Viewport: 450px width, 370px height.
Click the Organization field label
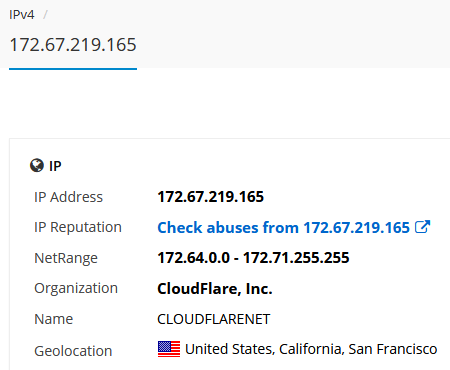(76, 289)
